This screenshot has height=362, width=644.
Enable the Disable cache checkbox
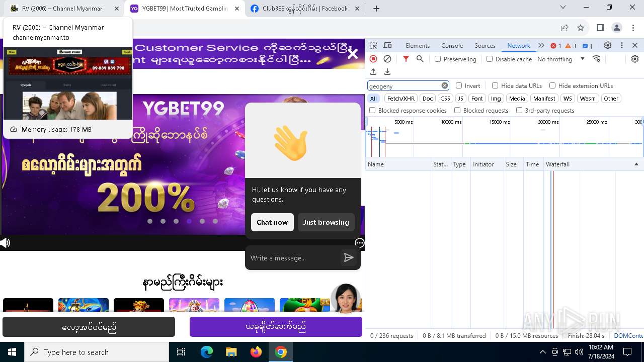click(490, 59)
